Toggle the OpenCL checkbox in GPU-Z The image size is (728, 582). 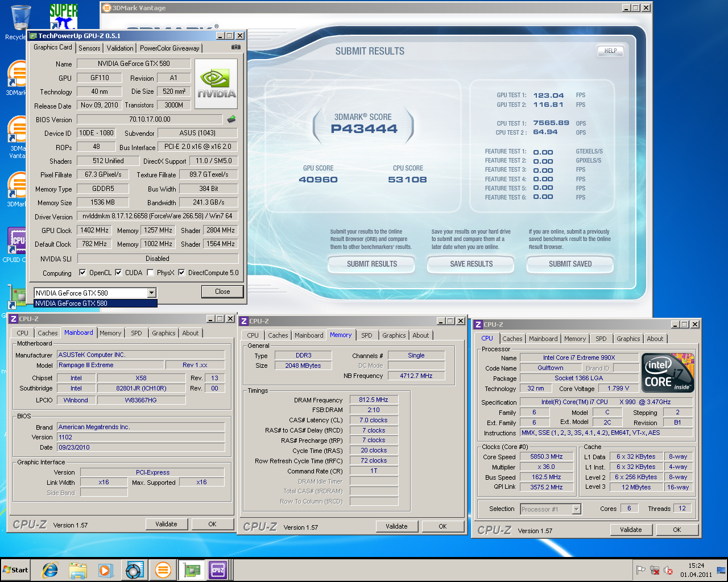pos(82,272)
